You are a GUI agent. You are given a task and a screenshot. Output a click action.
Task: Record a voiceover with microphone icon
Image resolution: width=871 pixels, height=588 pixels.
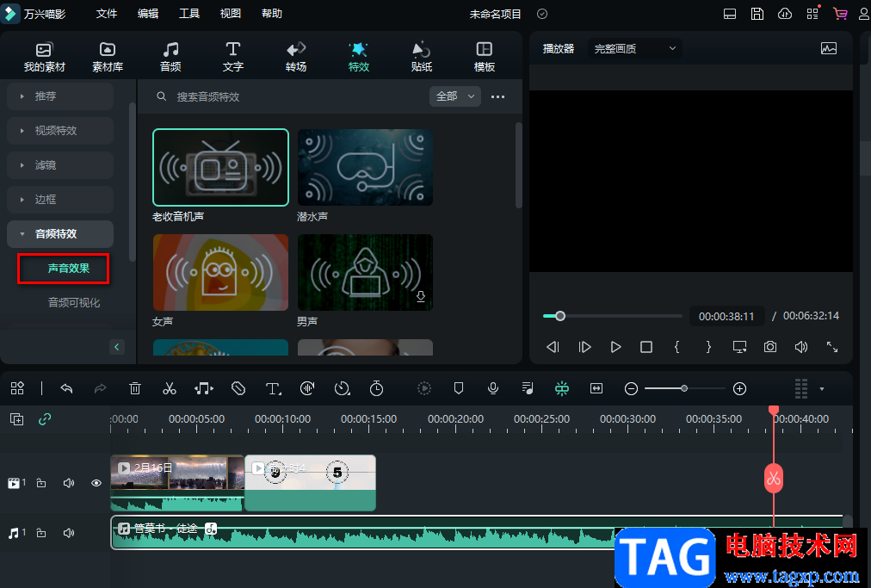coord(492,388)
